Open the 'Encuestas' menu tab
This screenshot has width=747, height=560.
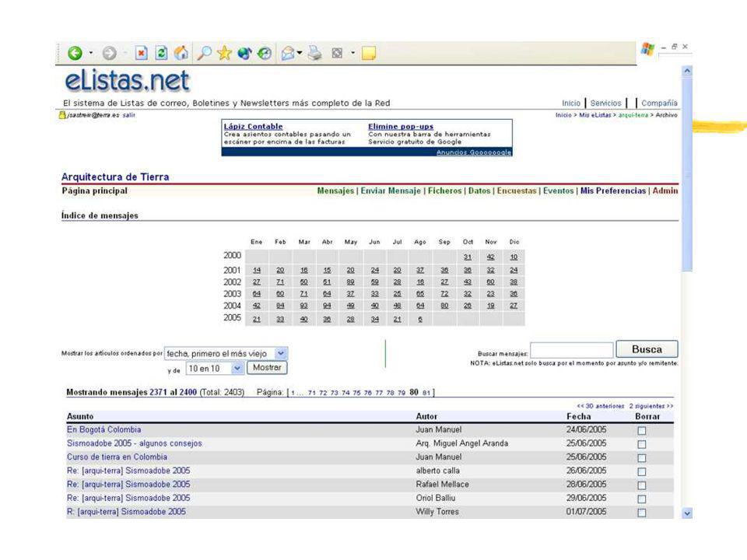click(x=517, y=191)
